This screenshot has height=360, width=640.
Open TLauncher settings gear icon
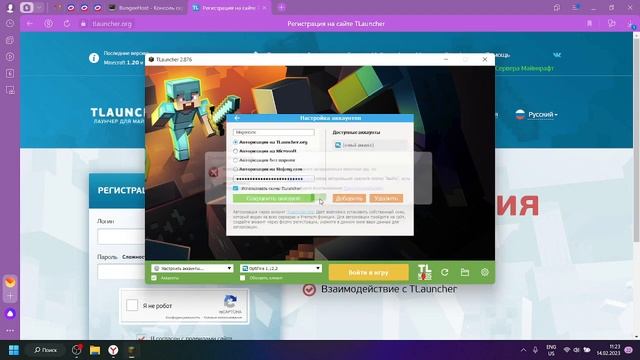484,272
